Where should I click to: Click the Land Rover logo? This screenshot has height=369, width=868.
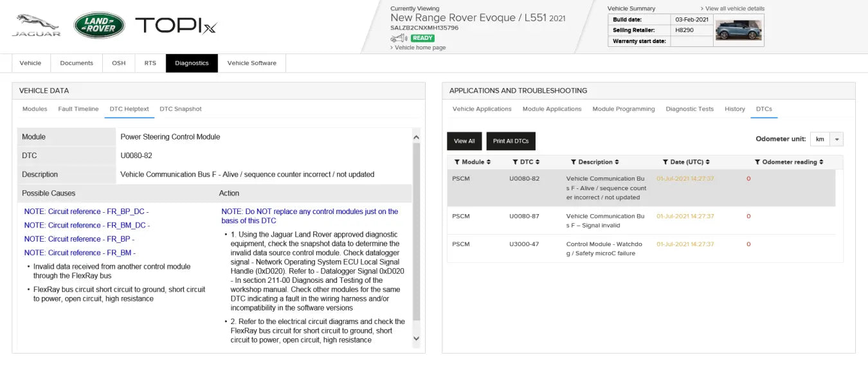coord(99,25)
